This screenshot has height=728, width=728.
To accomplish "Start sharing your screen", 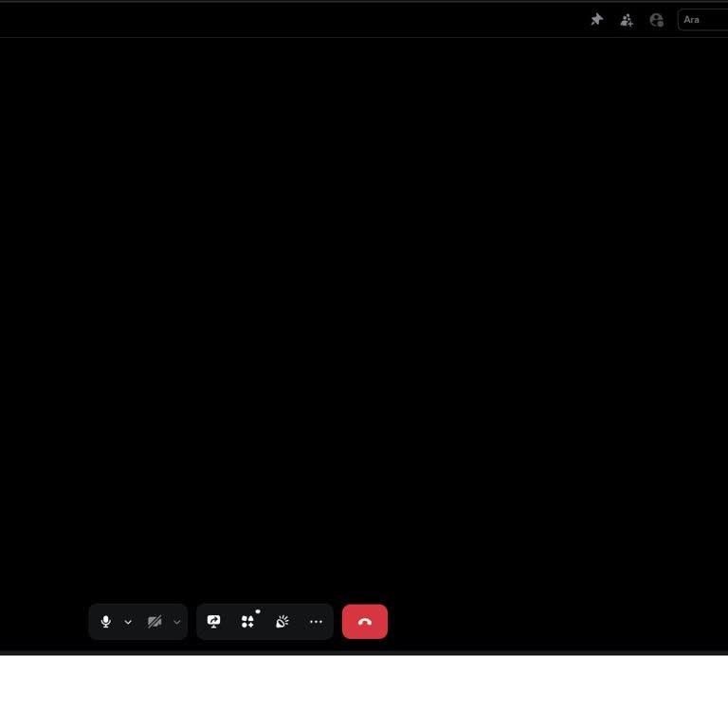I will pos(213,622).
